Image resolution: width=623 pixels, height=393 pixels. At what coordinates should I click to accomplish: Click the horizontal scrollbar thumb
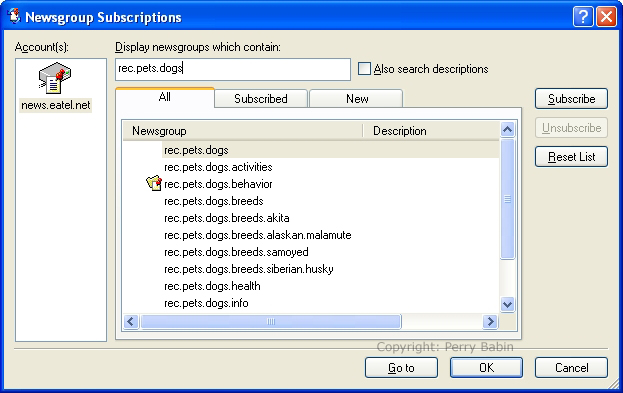[271, 321]
